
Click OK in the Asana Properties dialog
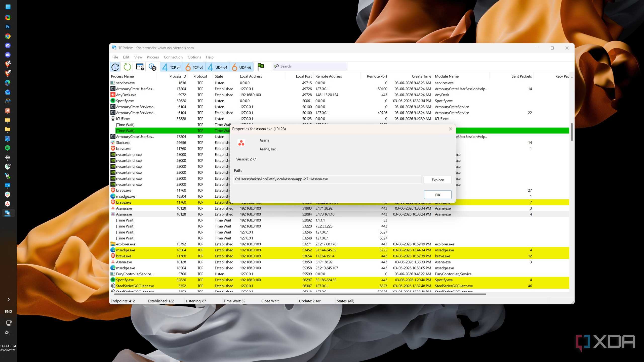point(438,195)
